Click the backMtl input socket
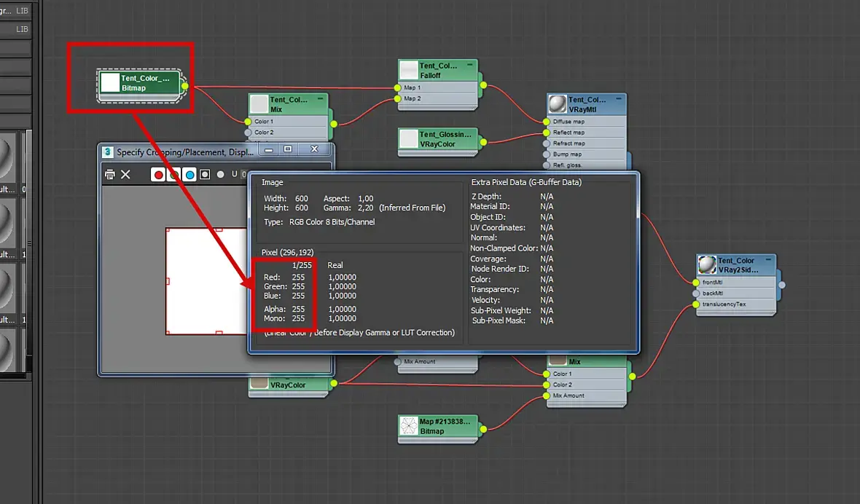 tap(696, 294)
